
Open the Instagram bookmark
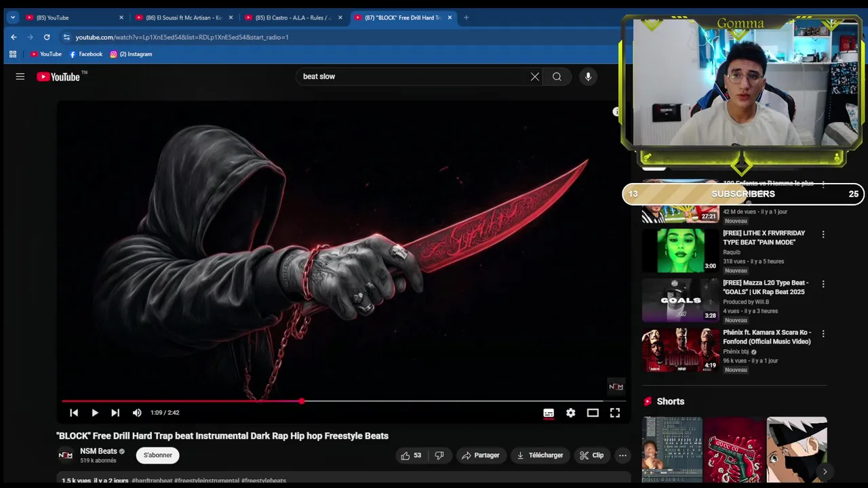point(131,54)
